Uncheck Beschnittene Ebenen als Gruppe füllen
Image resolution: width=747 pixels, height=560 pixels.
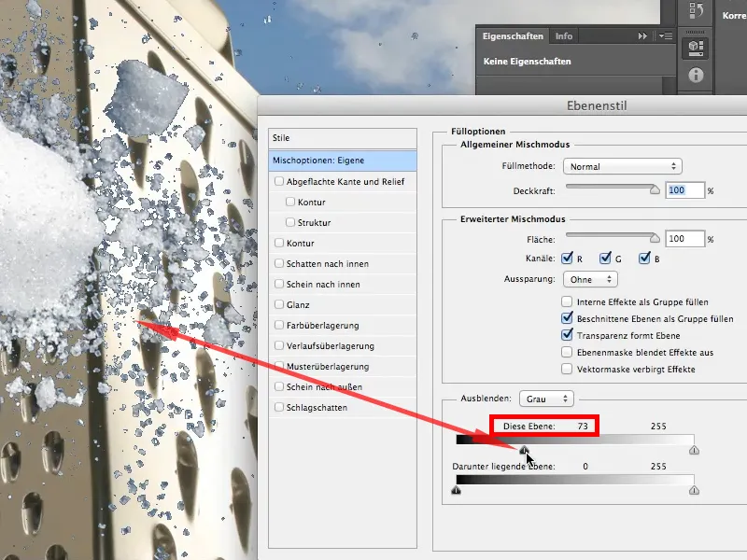pyautogui.click(x=567, y=318)
